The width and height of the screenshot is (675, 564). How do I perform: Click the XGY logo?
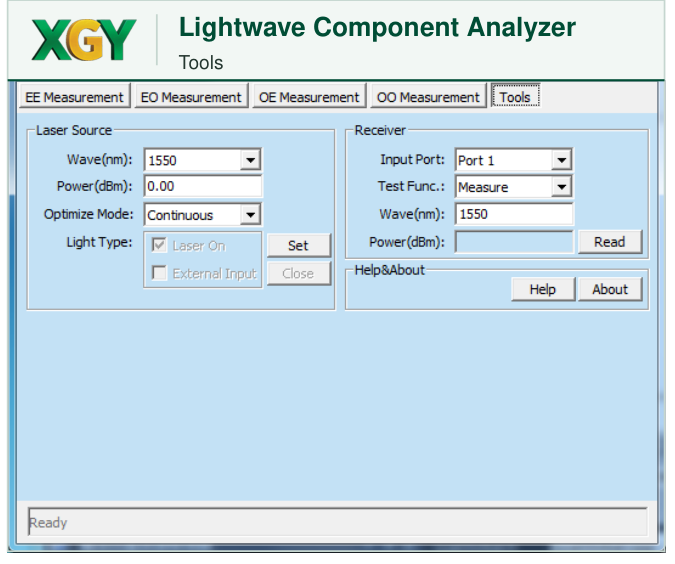point(84,40)
